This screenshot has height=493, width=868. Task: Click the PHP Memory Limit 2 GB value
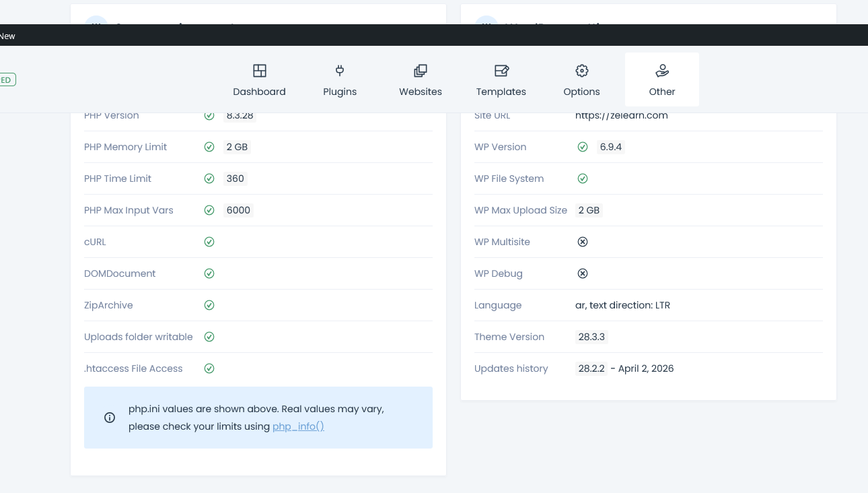tap(237, 147)
